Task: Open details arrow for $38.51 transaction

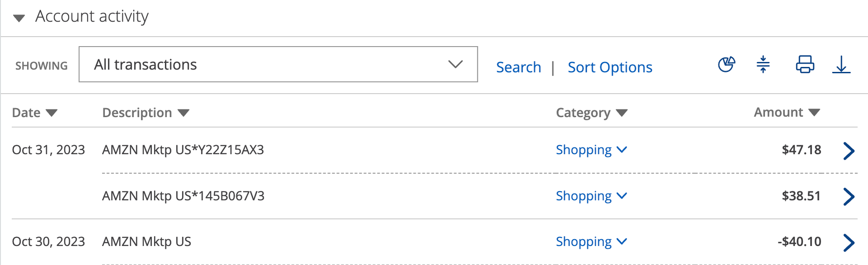Action: 849,196
